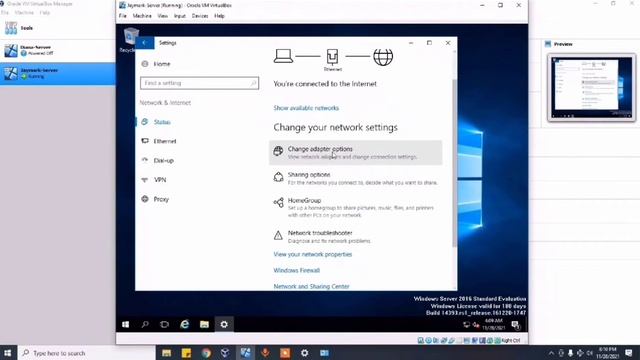The image size is (640, 360).
Task: Launch Internet Explorer from guest taskbar
Action: pos(184,324)
